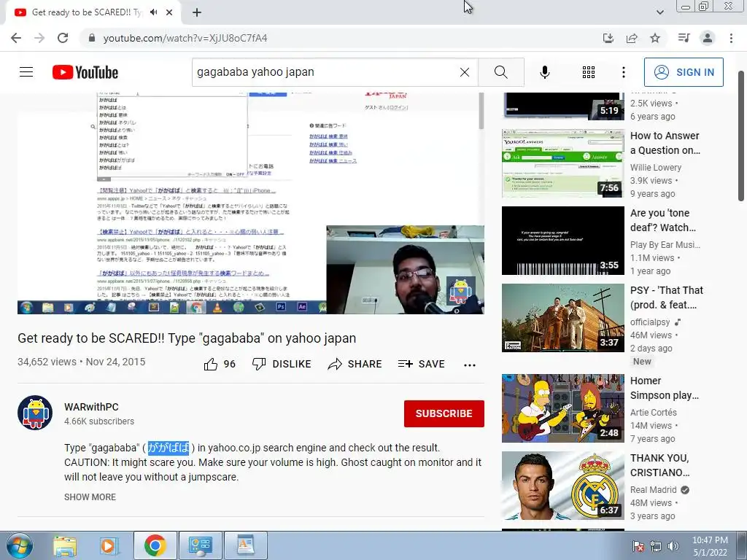This screenshot has width=747, height=560.
Task: Open YouTube settings three-dot menu
Action: point(624,72)
